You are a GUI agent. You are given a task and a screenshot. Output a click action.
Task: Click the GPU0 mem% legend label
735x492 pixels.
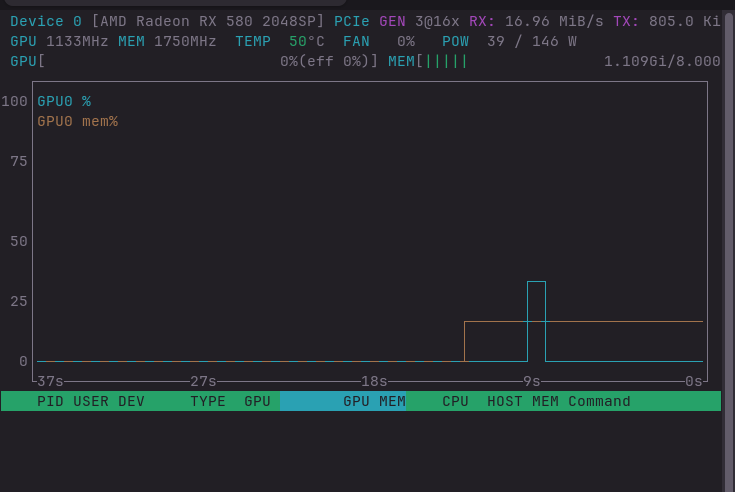point(77,121)
